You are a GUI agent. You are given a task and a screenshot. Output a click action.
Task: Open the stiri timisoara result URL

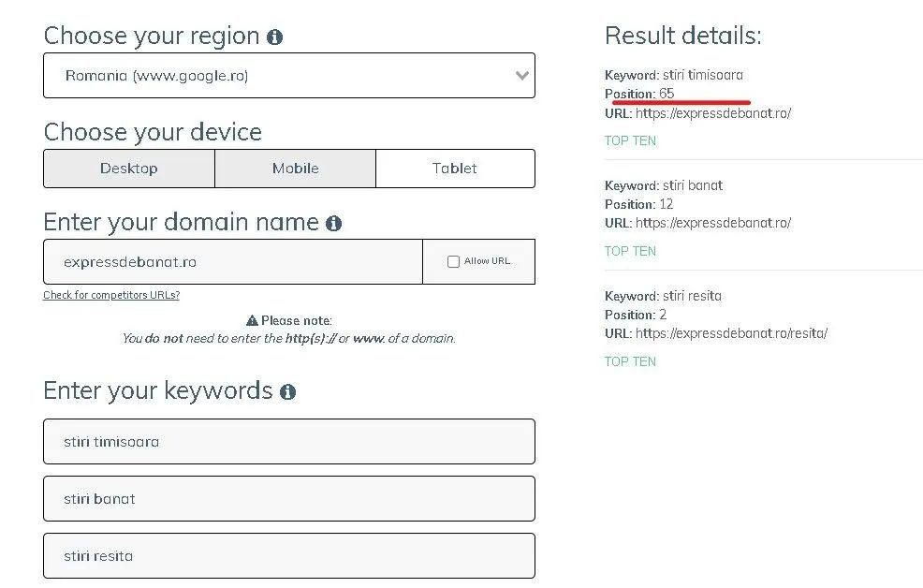713,113
